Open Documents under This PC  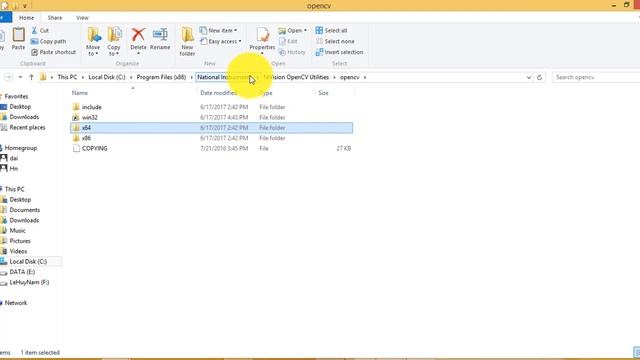pos(24,210)
